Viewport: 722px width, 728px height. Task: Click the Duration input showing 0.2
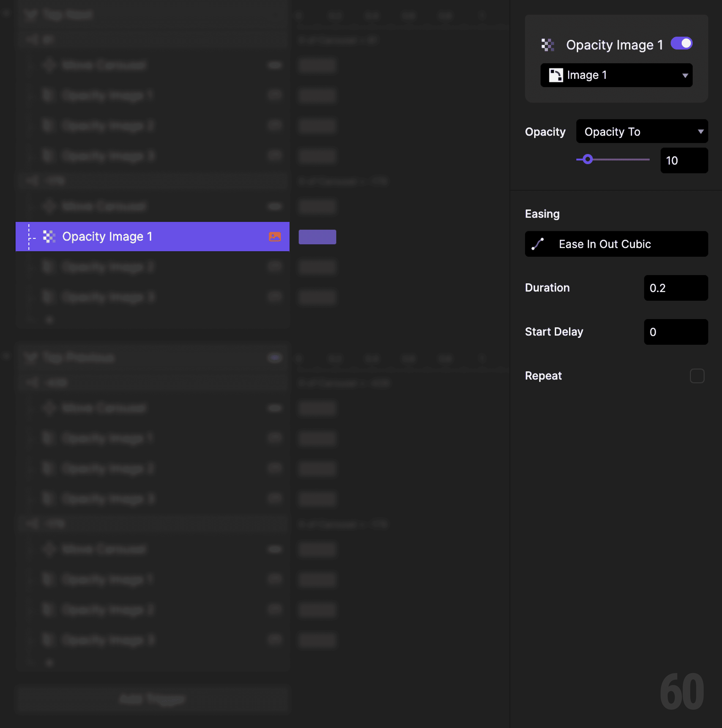tap(676, 288)
